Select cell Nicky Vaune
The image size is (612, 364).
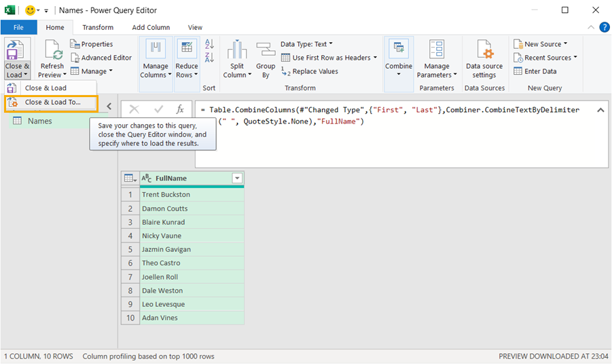pos(192,236)
